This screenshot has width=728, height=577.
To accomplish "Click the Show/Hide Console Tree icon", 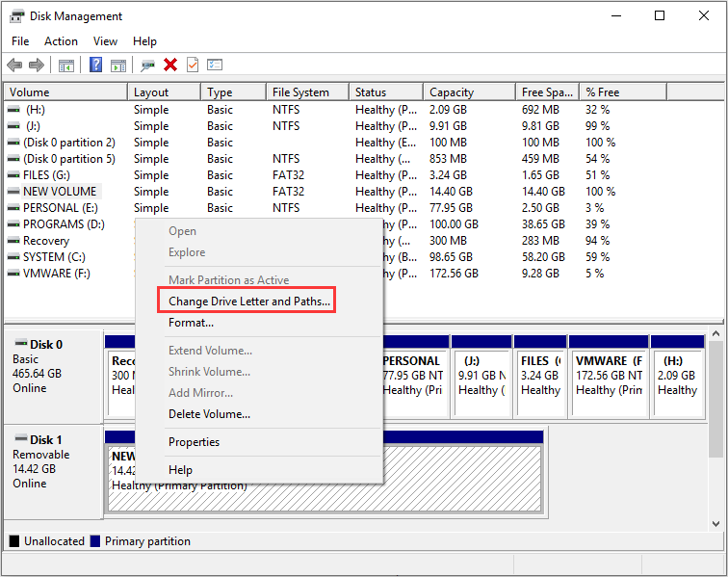I will click(x=66, y=66).
